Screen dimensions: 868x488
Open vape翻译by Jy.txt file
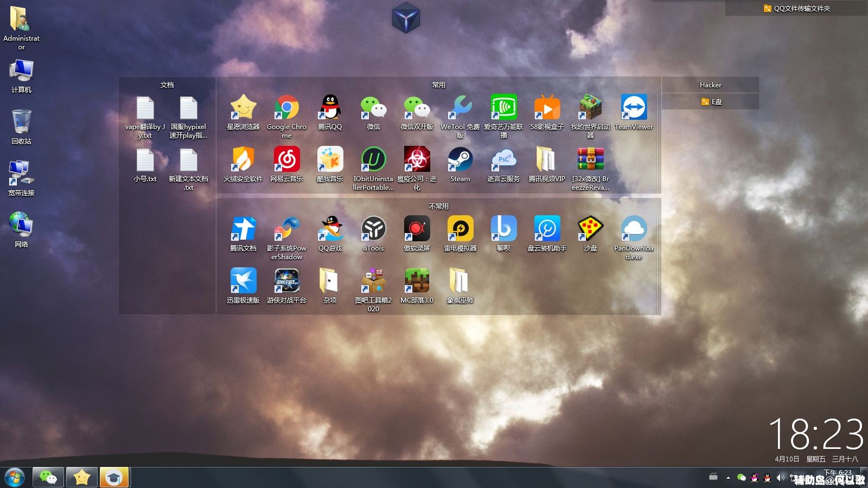[145, 117]
